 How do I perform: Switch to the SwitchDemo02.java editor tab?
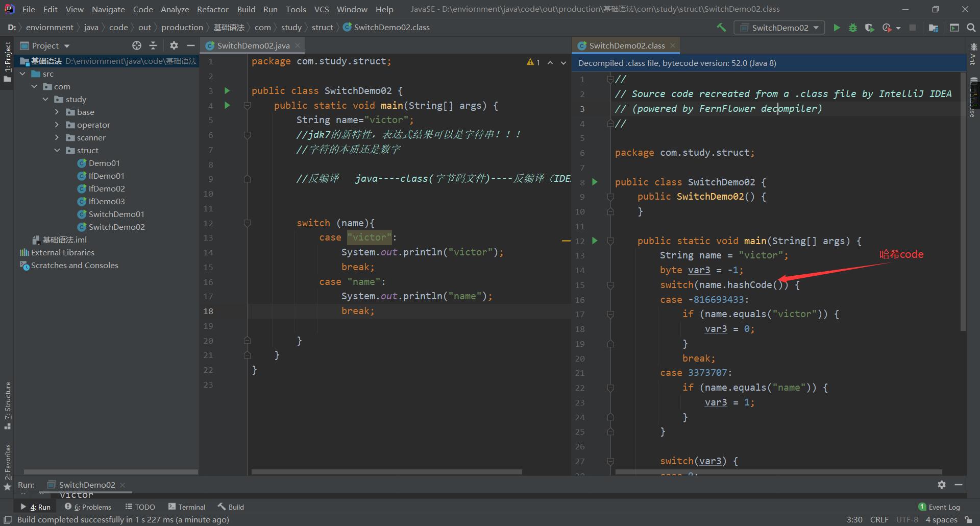pos(253,46)
